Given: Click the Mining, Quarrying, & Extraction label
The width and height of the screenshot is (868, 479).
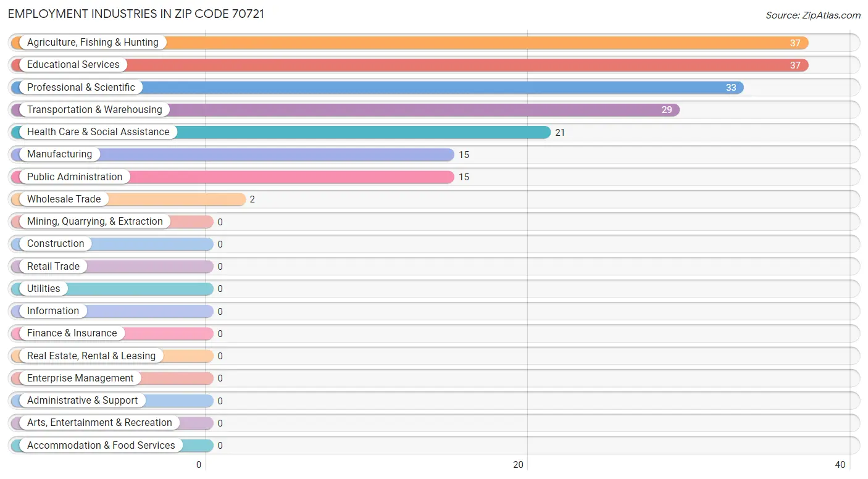Looking at the screenshot, I should point(95,221).
